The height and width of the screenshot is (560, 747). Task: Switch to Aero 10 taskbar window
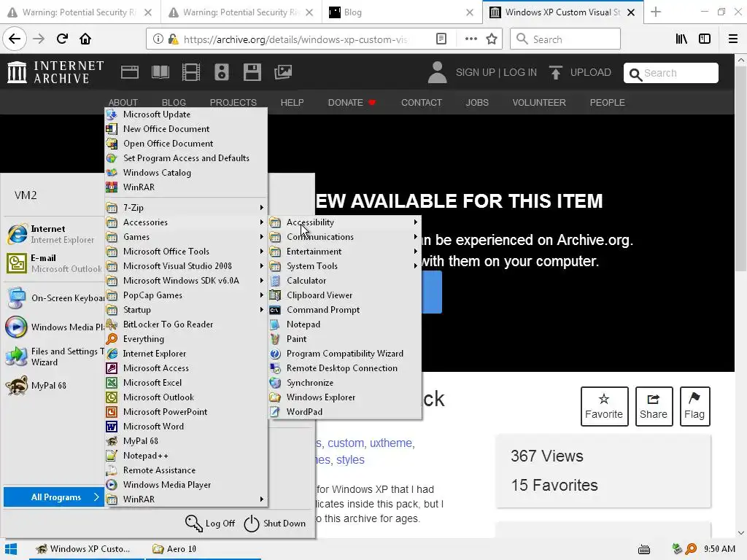[203, 549]
